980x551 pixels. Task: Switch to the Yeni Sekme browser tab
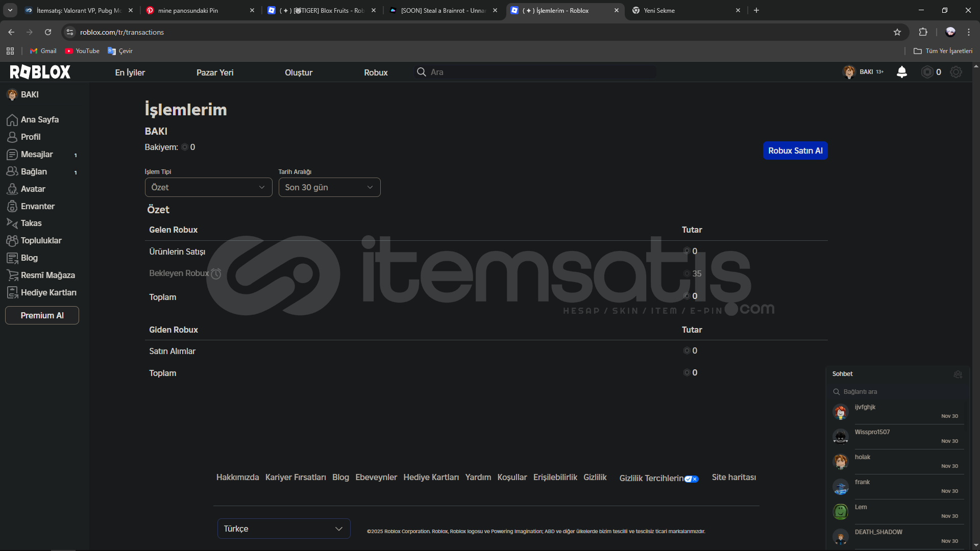click(x=659, y=10)
